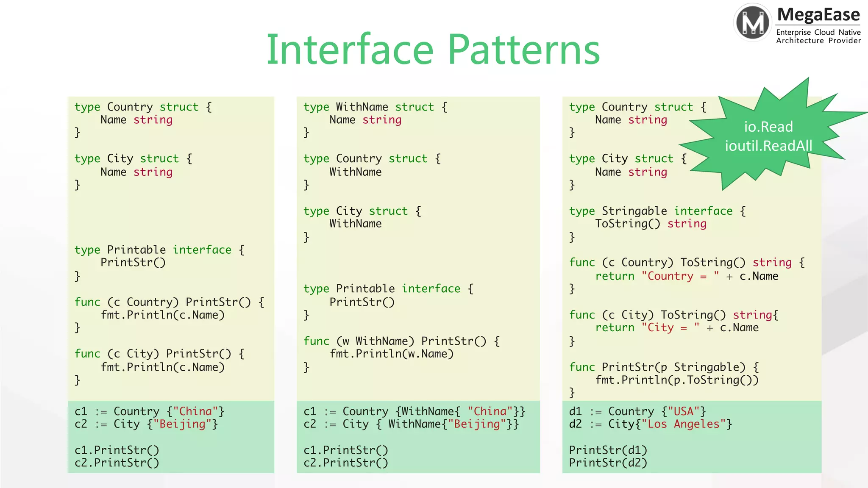
Task: Click the "USA" string literal
Action: pos(683,411)
